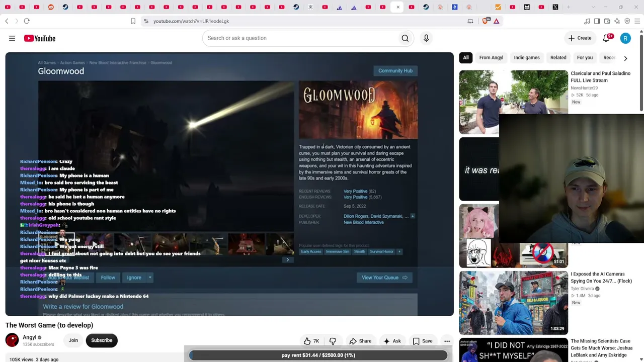This screenshot has width=644, height=362.
Task: Reload the page
Action: (x=27, y=21)
